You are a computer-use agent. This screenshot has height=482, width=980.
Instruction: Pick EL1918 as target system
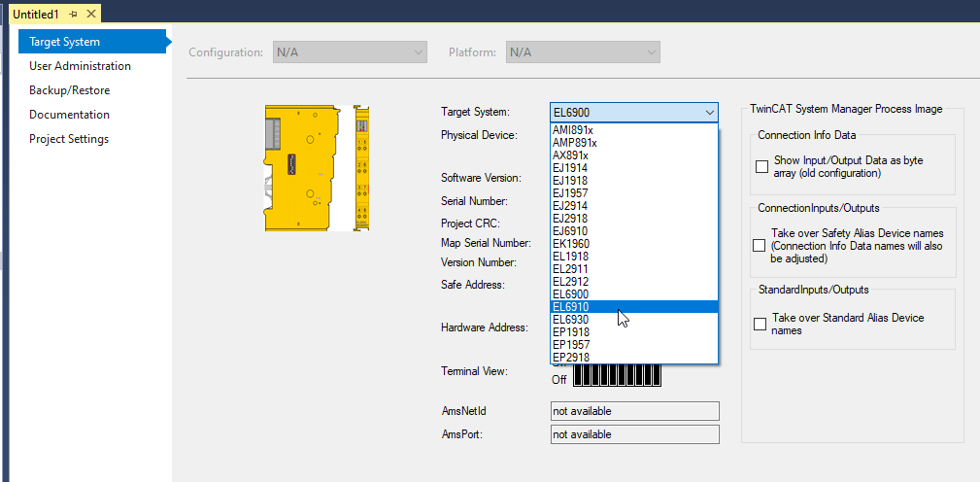[x=634, y=257]
